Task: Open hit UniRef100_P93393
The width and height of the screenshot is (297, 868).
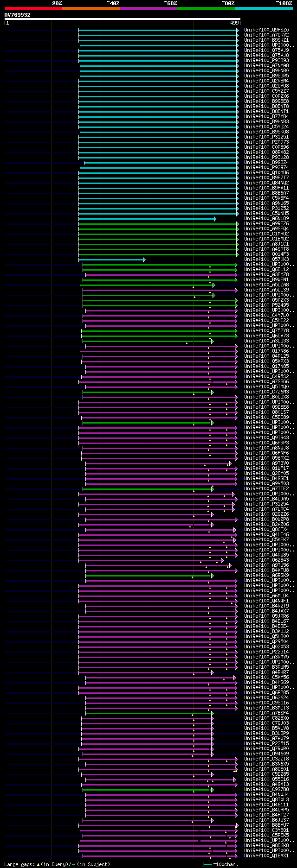Action: [266, 61]
